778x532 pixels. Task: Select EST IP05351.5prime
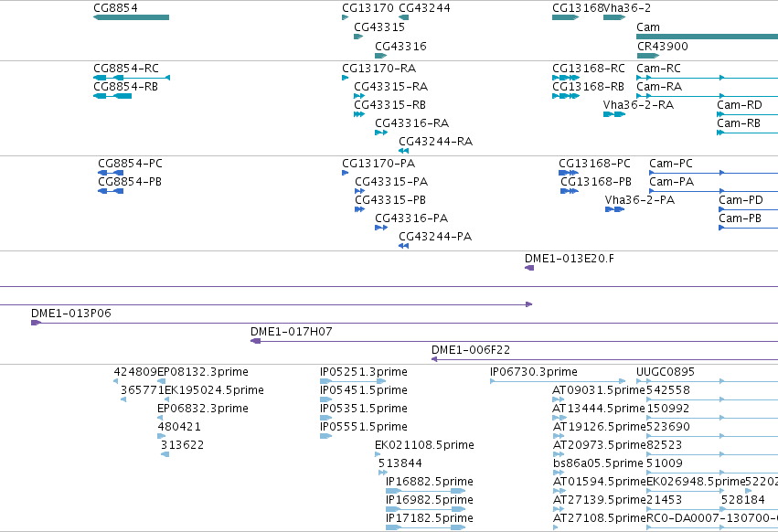pos(364,409)
